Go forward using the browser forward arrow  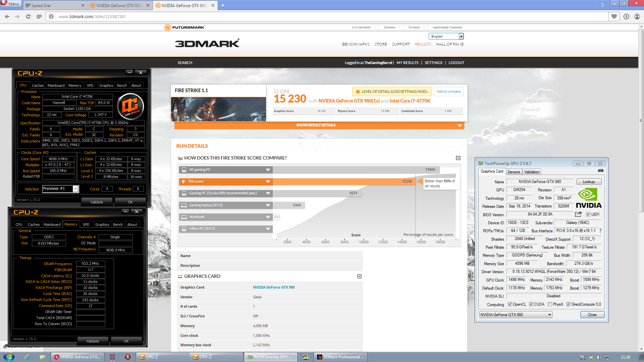click(17, 16)
